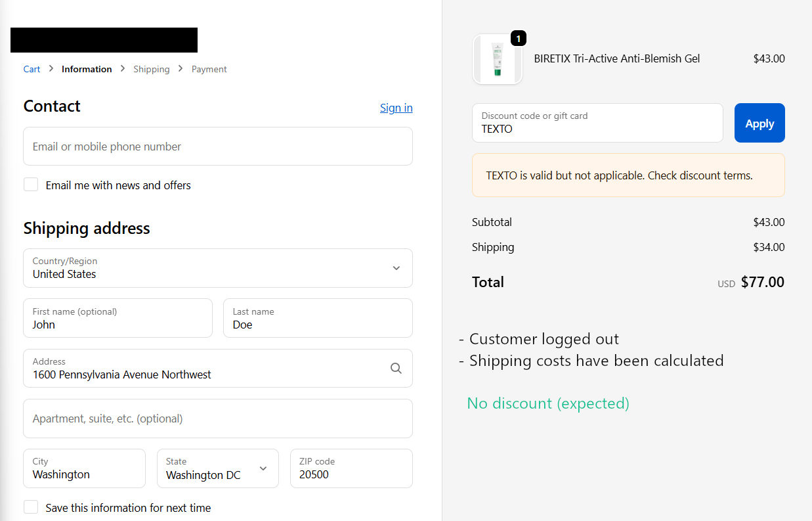Click the State dropdown chevron arrow
Screen dimensions: 812x521
coord(263,468)
